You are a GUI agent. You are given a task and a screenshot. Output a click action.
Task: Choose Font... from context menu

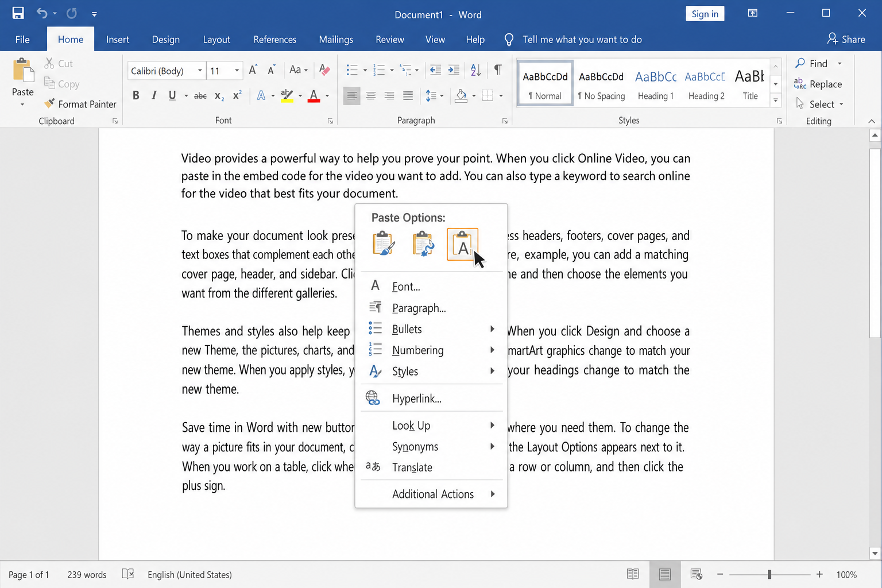[431, 287]
